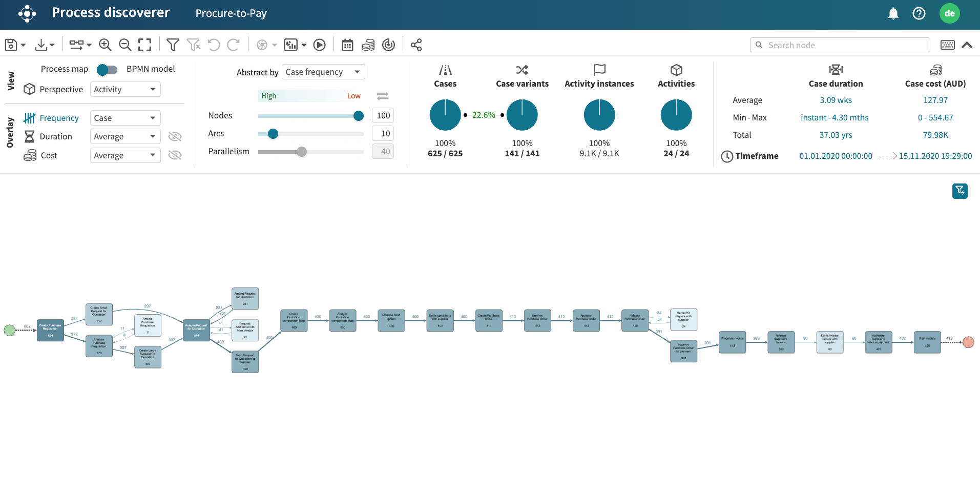
Task: Click the animation play icon
Action: point(319,45)
